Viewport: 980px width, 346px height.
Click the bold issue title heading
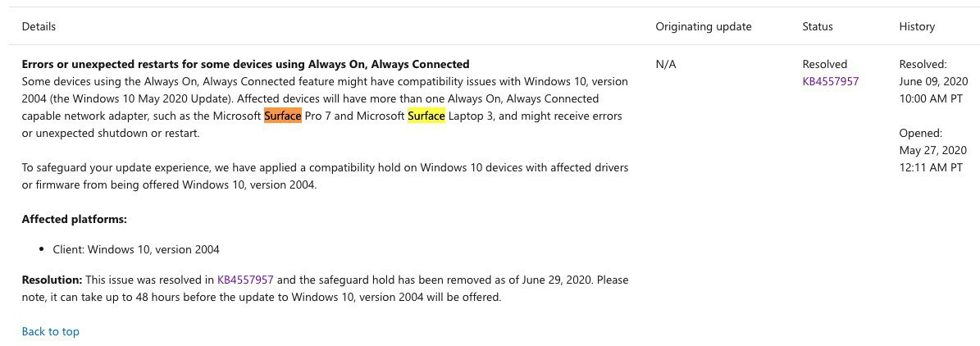coord(245,64)
